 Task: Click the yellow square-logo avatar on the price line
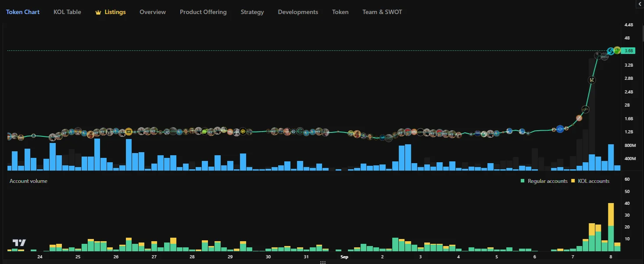click(x=129, y=131)
